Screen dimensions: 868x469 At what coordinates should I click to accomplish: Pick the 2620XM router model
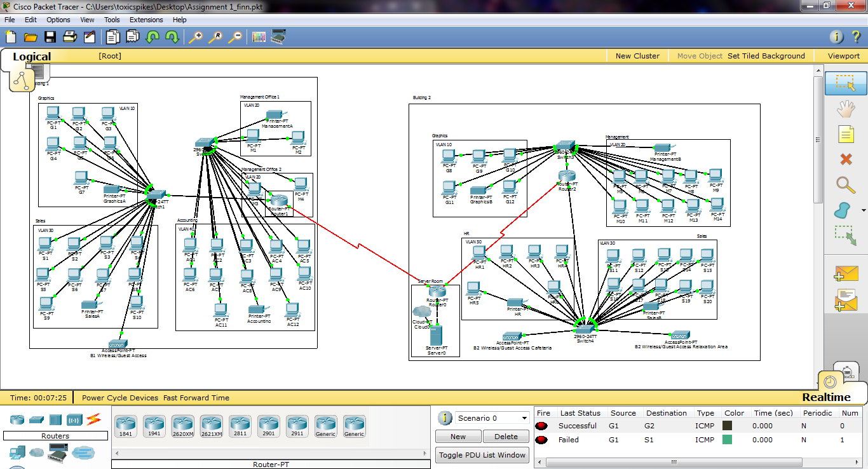(x=183, y=426)
